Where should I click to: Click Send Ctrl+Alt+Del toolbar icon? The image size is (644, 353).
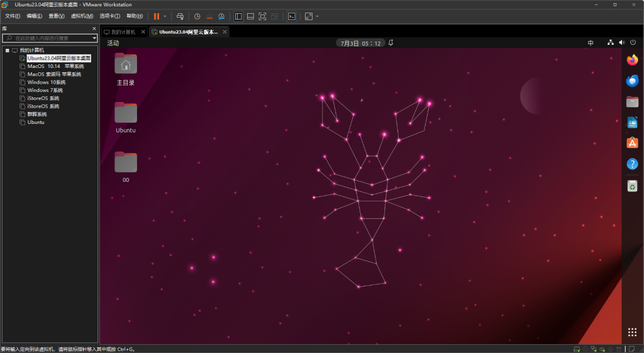180,16
